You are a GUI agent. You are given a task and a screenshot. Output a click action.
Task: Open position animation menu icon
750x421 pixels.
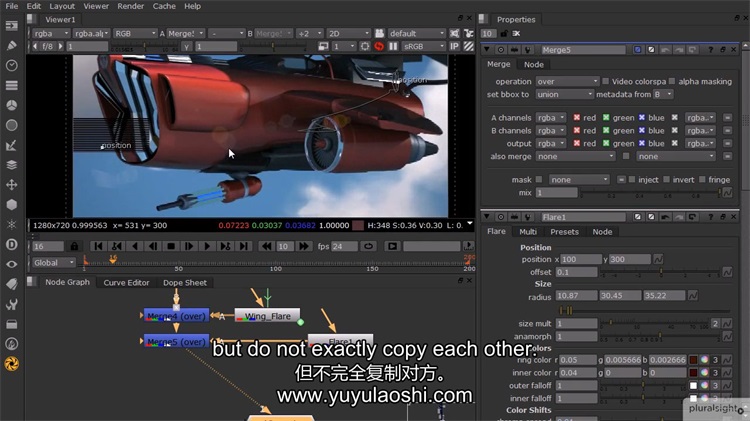pyautogui.click(x=658, y=259)
